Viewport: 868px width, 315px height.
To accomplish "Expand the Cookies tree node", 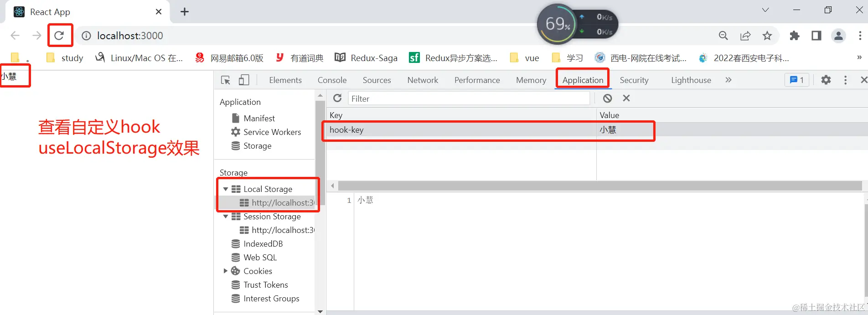I will coord(225,271).
